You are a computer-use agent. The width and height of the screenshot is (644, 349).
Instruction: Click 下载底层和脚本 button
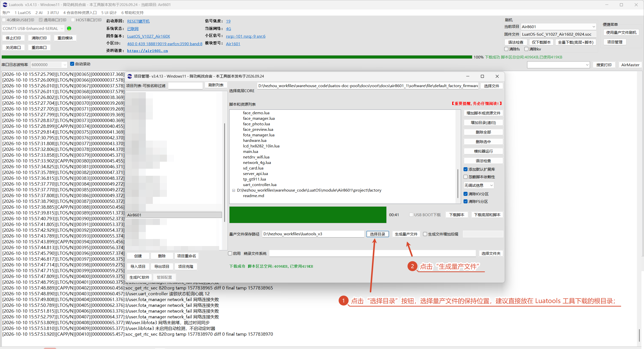(x=487, y=215)
